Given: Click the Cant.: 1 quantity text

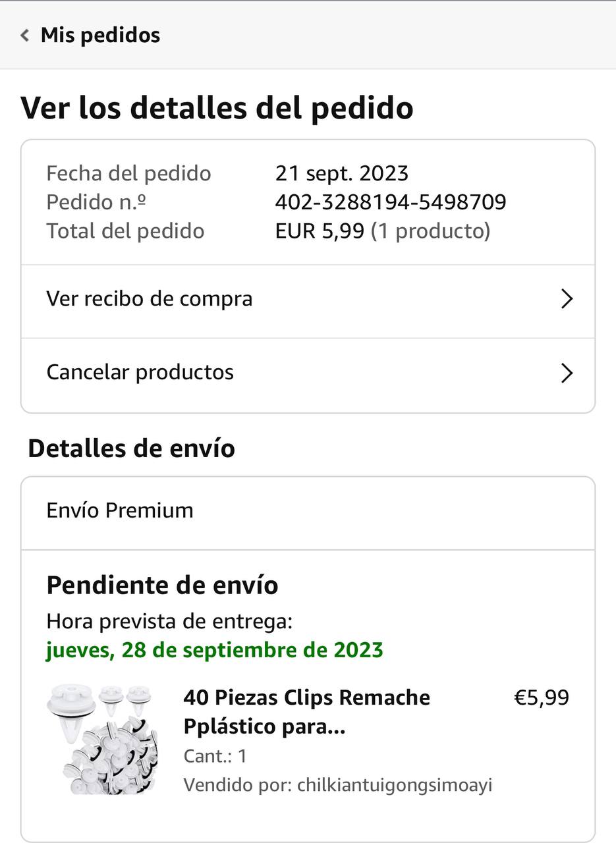Looking at the screenshot, I should pos(215,756).
